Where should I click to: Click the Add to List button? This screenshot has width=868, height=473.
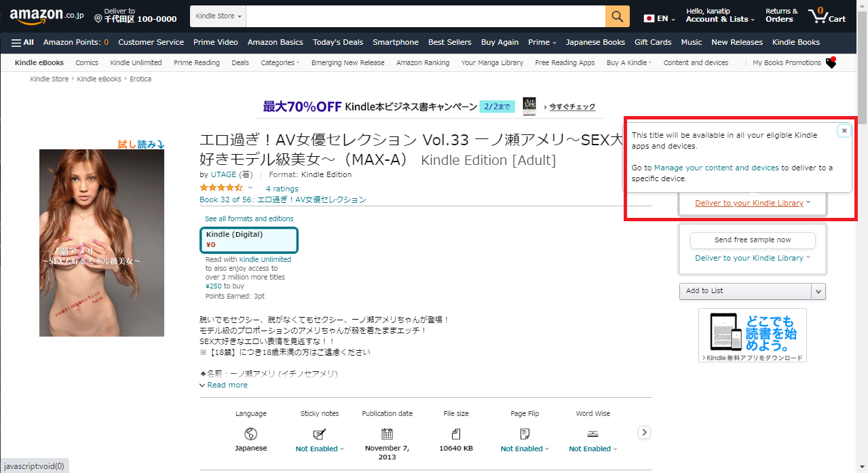pyautogui.click(x=745, y=291)
